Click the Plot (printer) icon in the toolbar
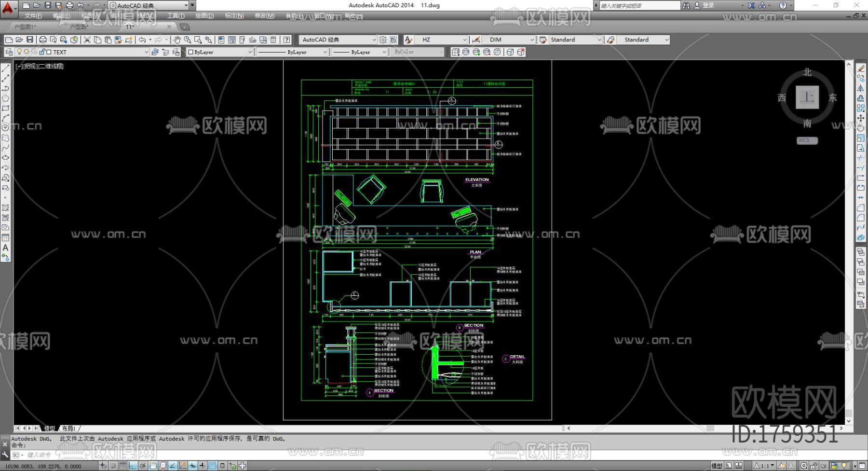868x471 pixels. pyautogui.click(x=43, y=40)
